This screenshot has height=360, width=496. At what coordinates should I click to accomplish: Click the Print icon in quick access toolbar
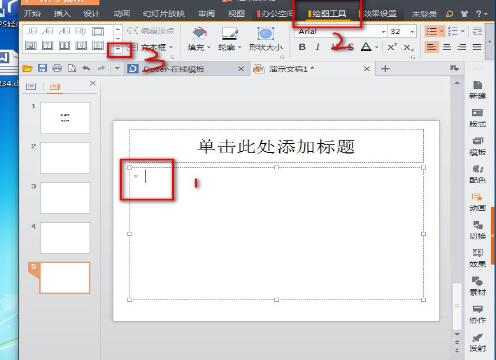[57, 68]
